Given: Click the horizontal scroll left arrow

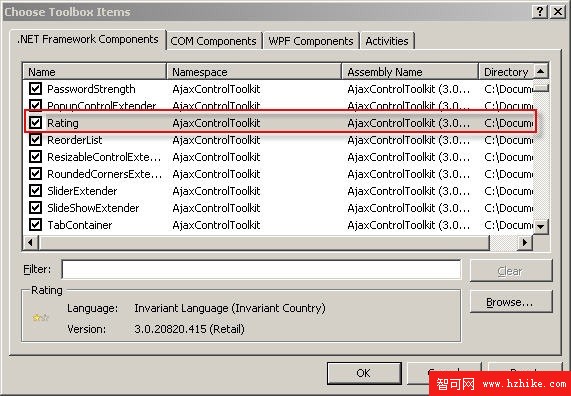Looking at the screenshot, I should (31, 242).
